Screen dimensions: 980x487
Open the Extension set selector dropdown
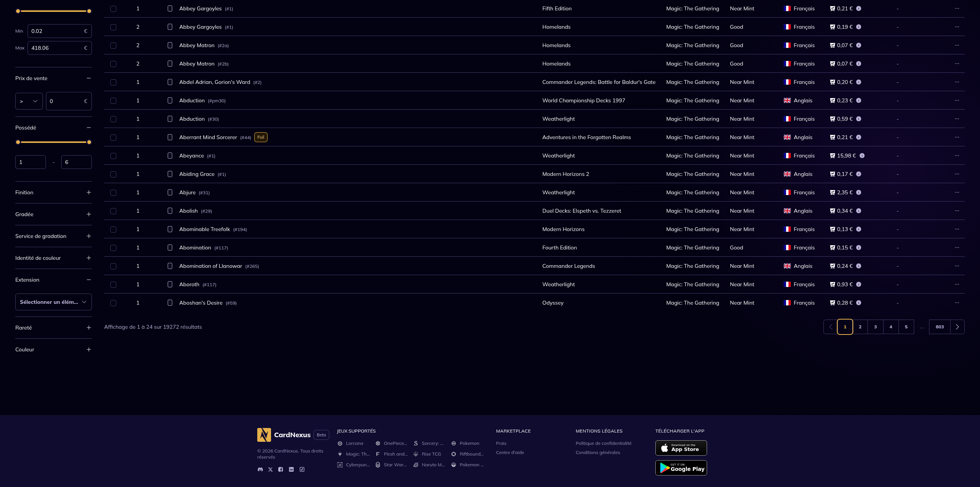54,302
